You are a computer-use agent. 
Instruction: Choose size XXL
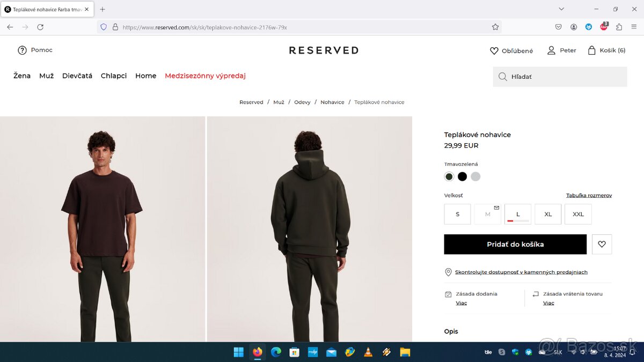pyautogui.click(x=578, y=214)
